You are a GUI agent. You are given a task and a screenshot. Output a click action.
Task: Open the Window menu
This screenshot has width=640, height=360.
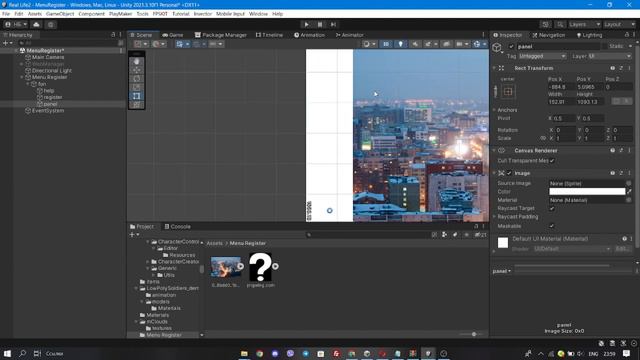(x=258, y=14)
